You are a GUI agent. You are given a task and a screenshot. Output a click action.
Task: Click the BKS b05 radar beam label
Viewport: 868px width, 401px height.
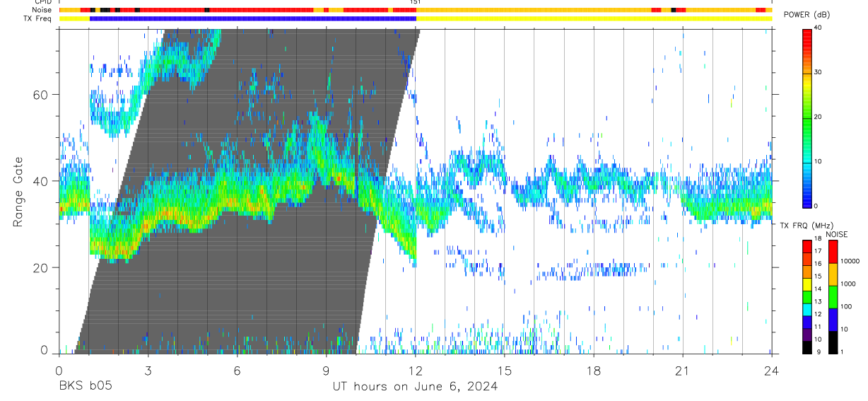[x=85, y=386]
